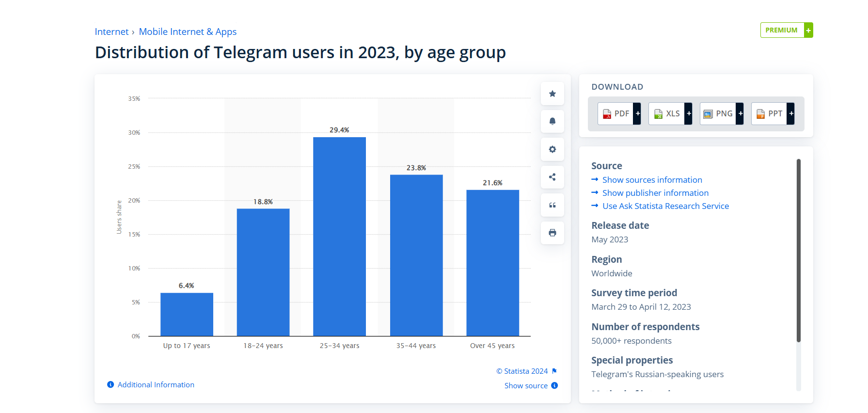
Task: Open chart settings gear icon
Action: click(x=552, y=149)
